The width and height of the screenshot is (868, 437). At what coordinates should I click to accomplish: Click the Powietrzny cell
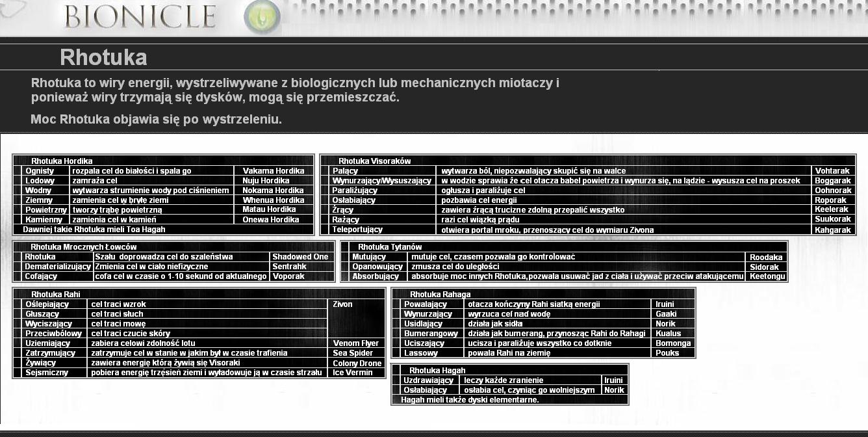coord(45,210)
